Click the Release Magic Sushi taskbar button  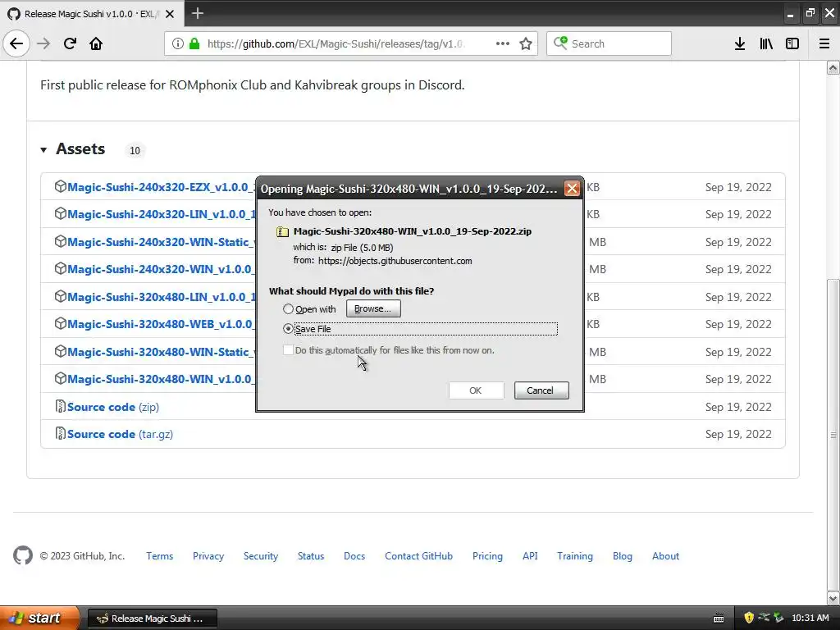[152, 619]
